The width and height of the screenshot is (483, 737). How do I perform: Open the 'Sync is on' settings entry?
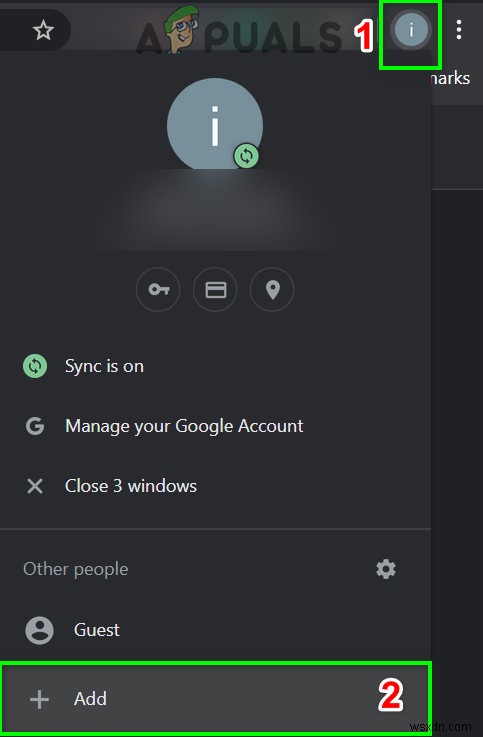click(215, 366)
